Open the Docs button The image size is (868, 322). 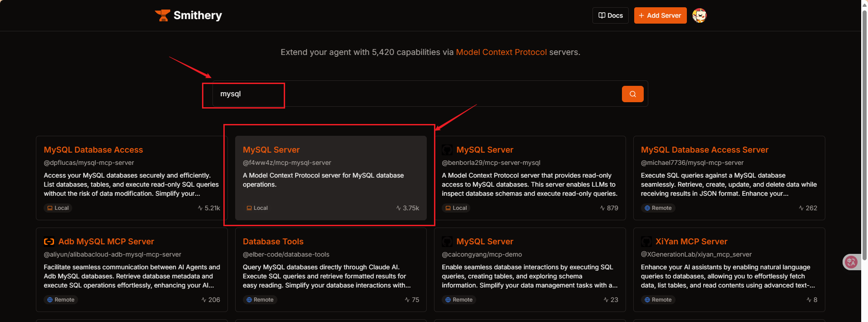tap(611, 15)
